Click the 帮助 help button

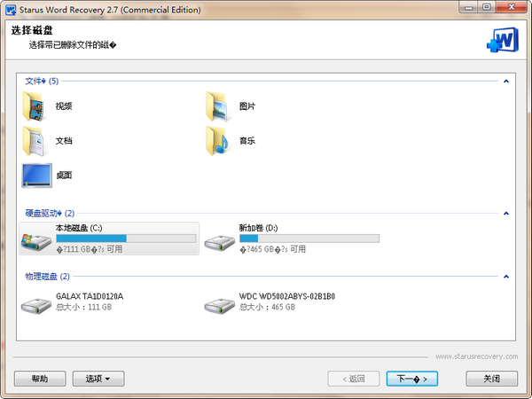(40, 379)
